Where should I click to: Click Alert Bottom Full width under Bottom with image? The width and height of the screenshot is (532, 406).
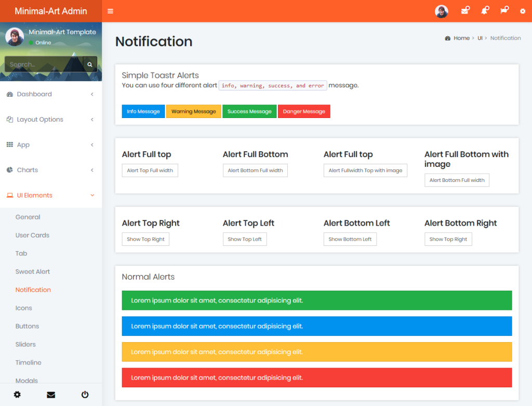pyautogui.click(x=457, y=180)
